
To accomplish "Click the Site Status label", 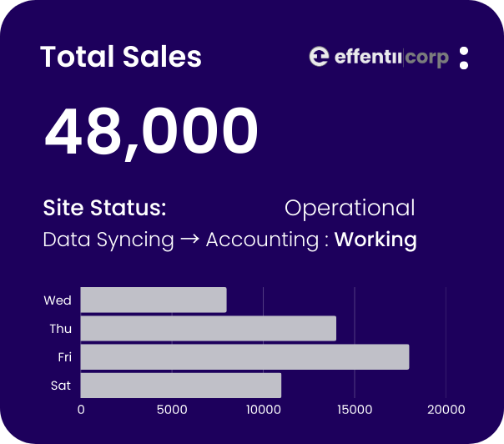I will [x=104, y=208].
